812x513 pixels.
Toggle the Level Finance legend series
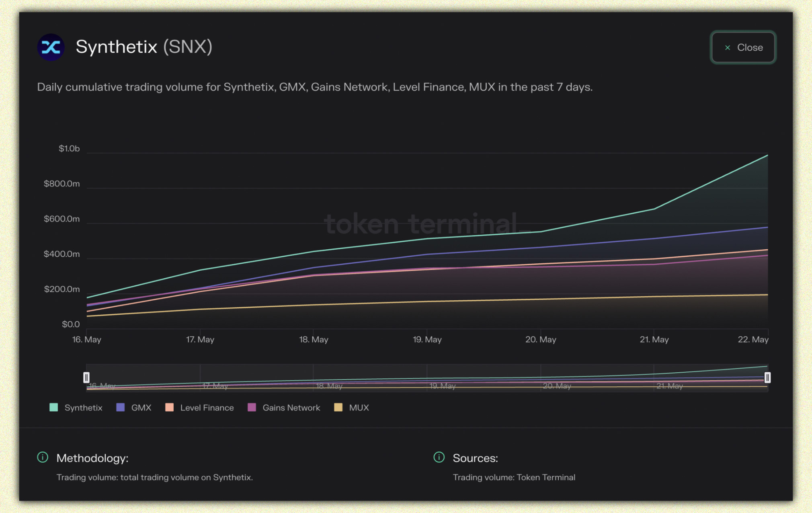(x=199, y=408)
